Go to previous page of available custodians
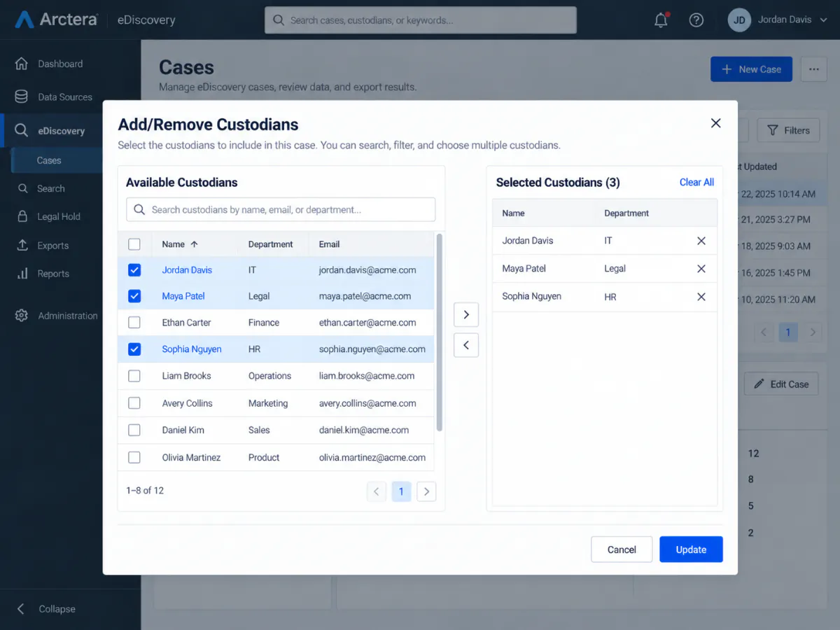This screenshot has width=840, height=630. pos(376,491)
